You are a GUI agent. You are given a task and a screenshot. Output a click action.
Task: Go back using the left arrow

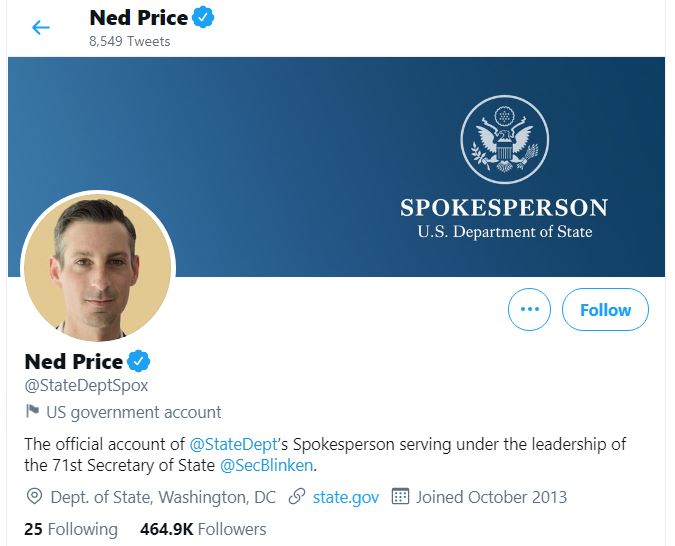tap(41, 28)
